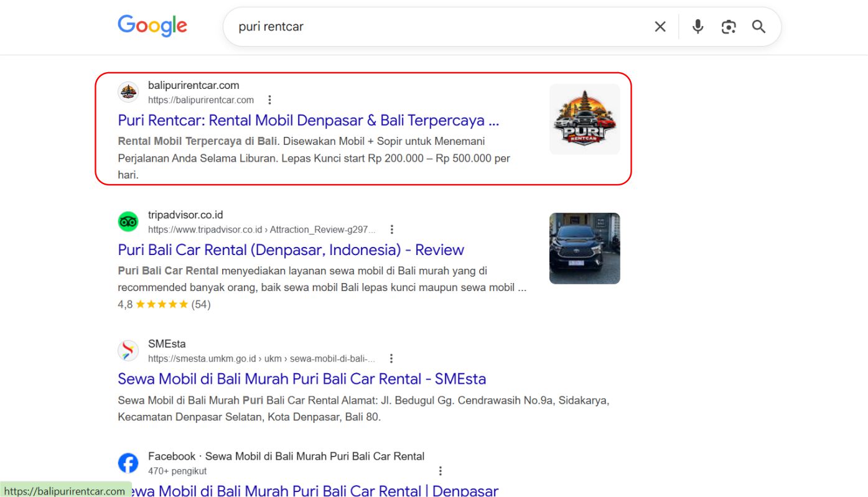Open options menu for balipurirentcar.com result

pos(269,100)
